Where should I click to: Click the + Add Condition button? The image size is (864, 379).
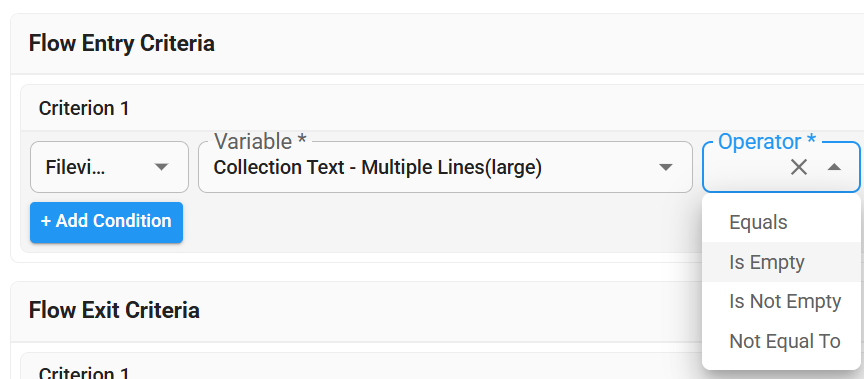coord(106,222)
